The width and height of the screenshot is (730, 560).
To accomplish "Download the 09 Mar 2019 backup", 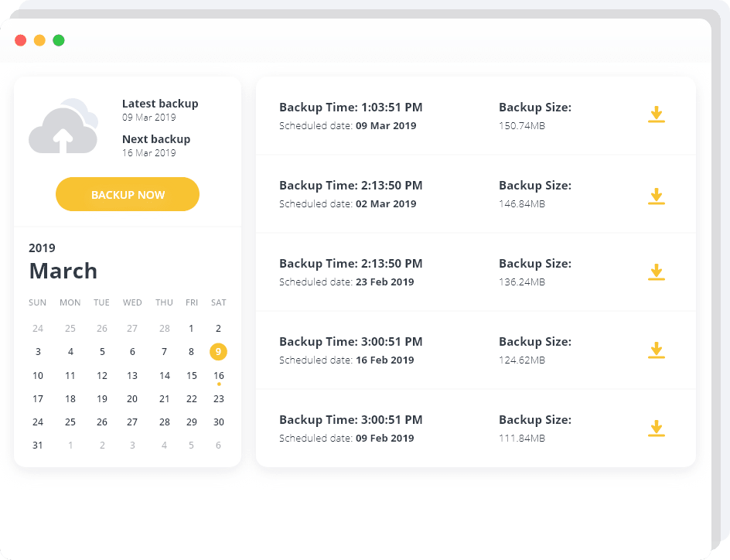I will click(x=656, y=114).
